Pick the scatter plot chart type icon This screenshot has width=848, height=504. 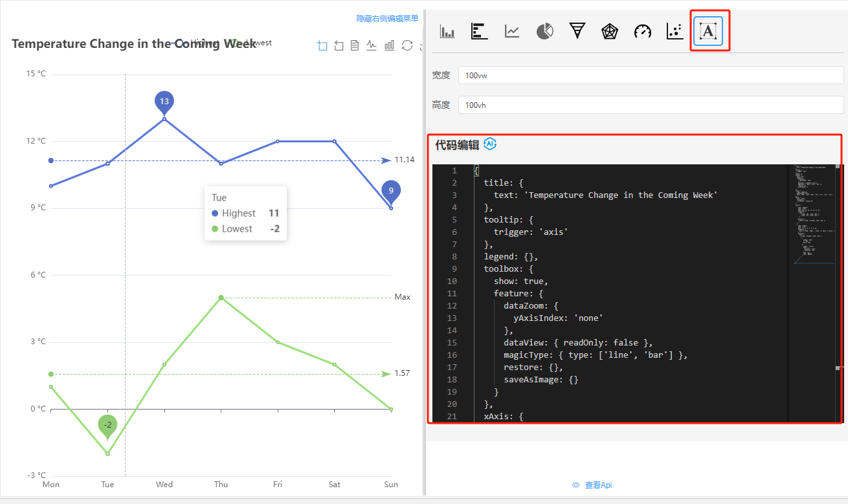tap(675, 31)
